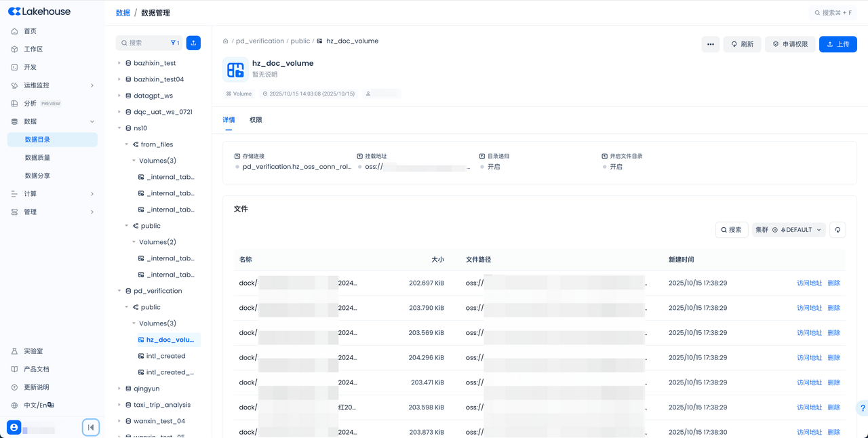Open 数据质量 in sidebar menu
Image resolution: width=868 pixels, height=438 pixels.
37,157
